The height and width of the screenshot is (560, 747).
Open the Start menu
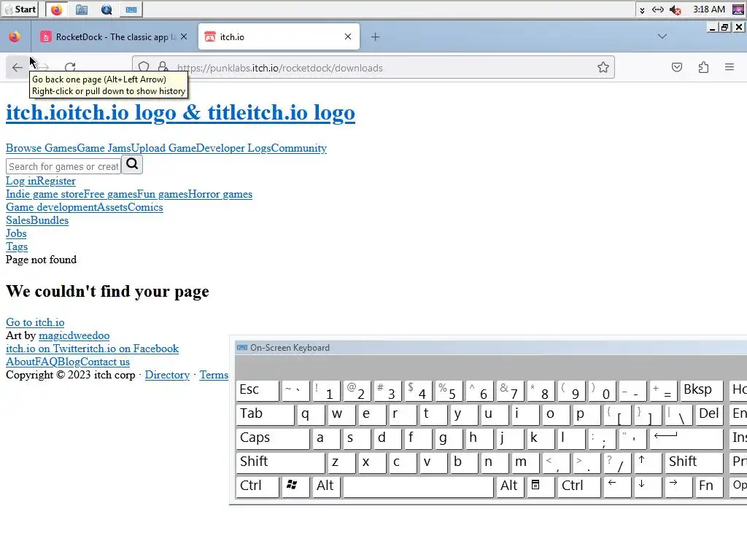[20, 9]
